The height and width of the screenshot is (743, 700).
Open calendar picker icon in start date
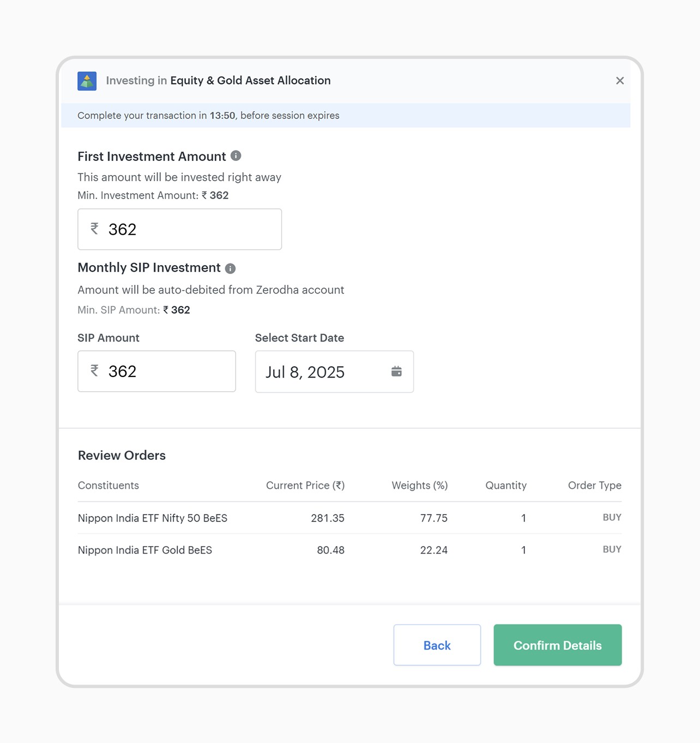point(396,371)
